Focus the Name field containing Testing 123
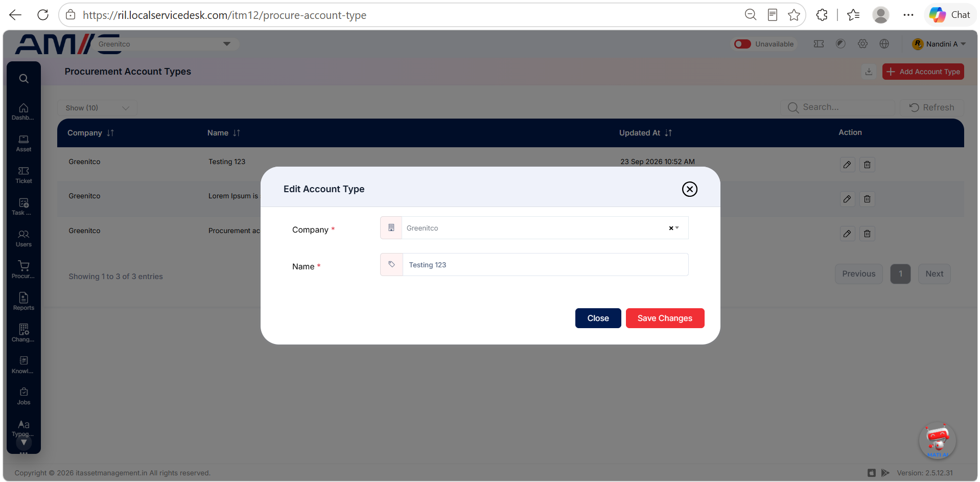The height and width of the screenshot is (482, 980). (545, 265)
